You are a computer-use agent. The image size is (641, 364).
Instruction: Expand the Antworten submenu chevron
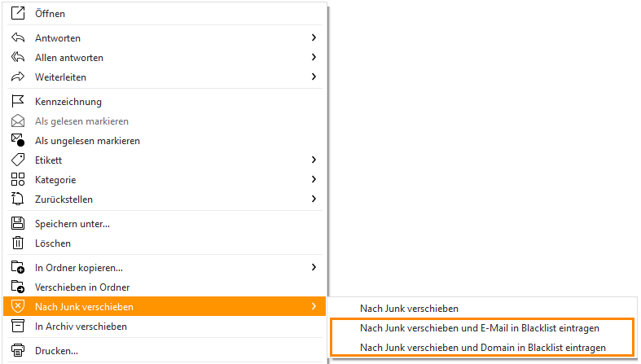click(x=314, y=37)
